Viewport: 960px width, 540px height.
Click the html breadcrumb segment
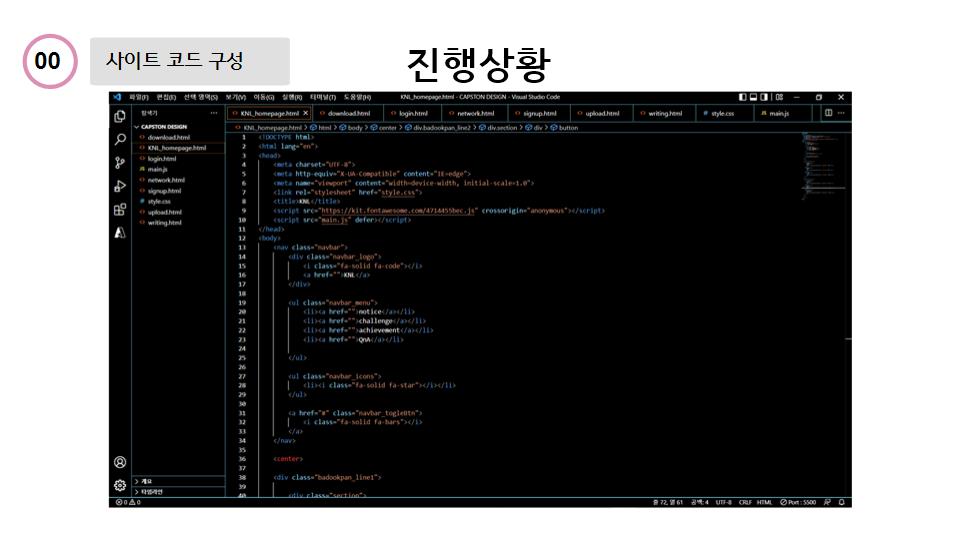(x=321, y=128)
